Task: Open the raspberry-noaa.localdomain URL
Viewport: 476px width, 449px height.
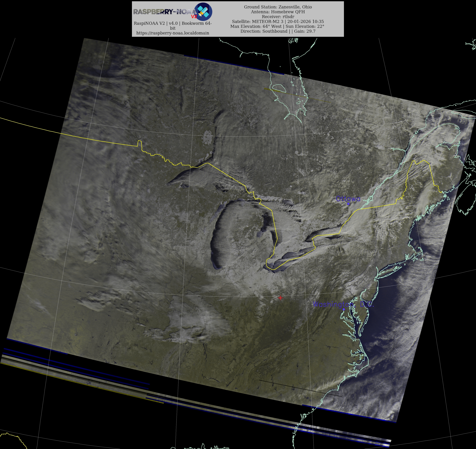Action: point(173,33)
